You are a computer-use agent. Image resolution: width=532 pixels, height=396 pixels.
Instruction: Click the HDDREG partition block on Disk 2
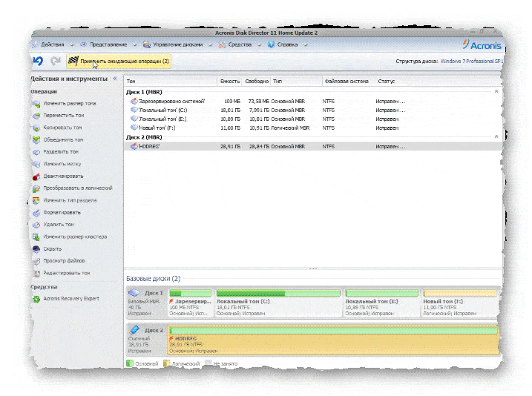pyautogui.click(x=333, y=340)
